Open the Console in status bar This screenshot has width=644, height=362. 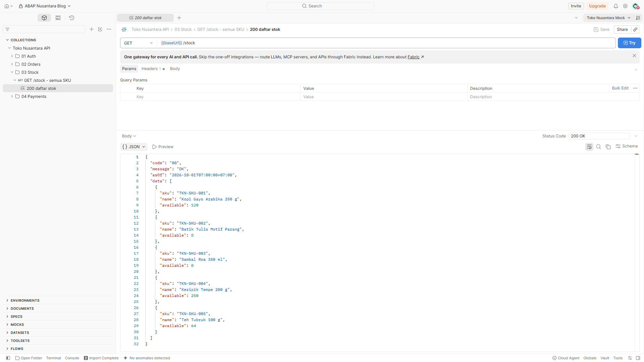click(72, 358)
